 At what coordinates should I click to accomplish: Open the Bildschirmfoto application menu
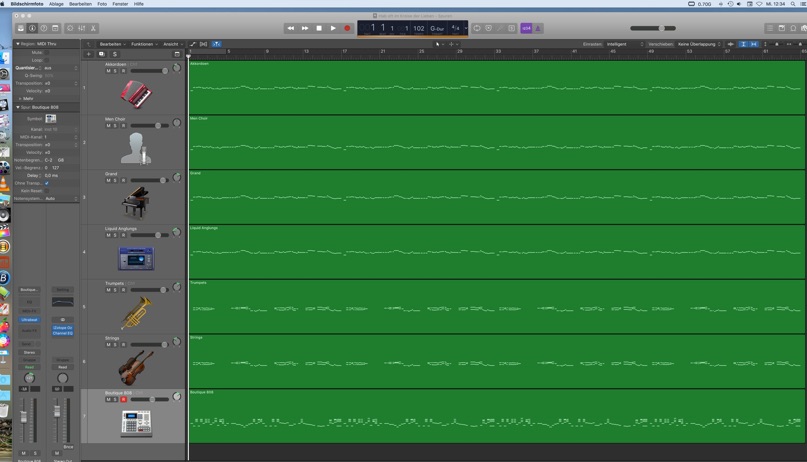(x=27, y=4)
